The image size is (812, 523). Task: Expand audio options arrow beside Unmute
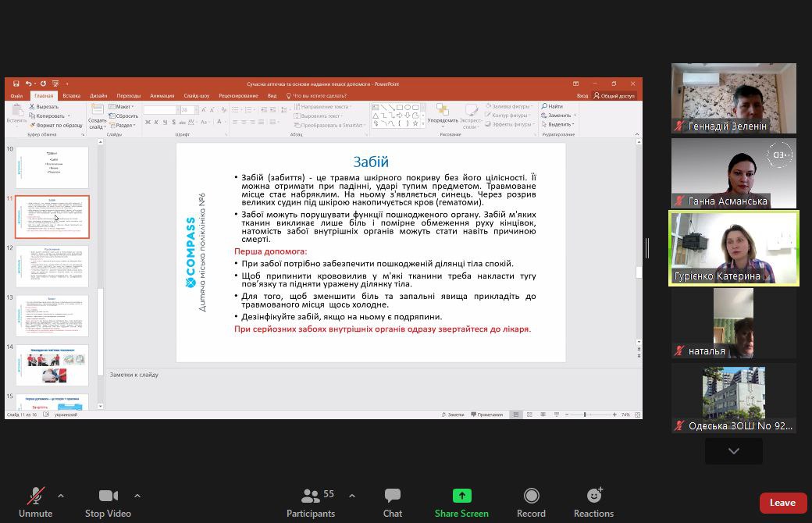[61, 496]
